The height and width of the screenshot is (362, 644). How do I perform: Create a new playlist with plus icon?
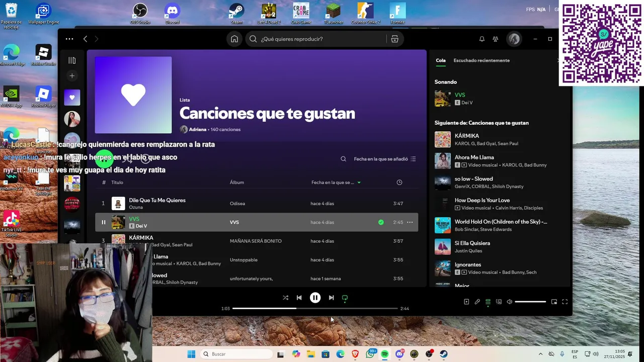[72, 76]
